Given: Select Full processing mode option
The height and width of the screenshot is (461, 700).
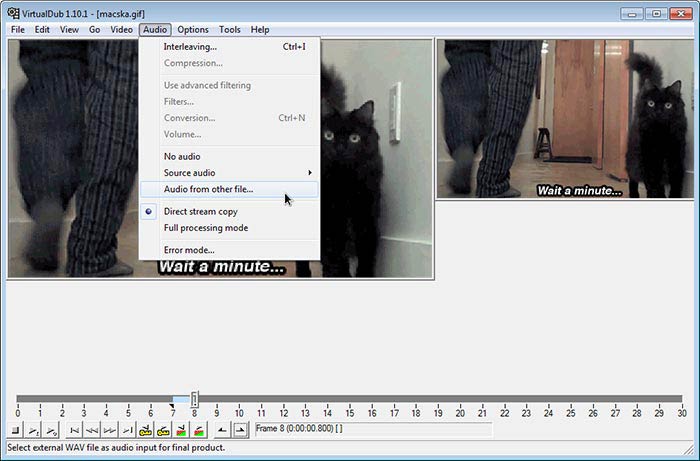Looking at the screenshot, I should coord(205,228).
